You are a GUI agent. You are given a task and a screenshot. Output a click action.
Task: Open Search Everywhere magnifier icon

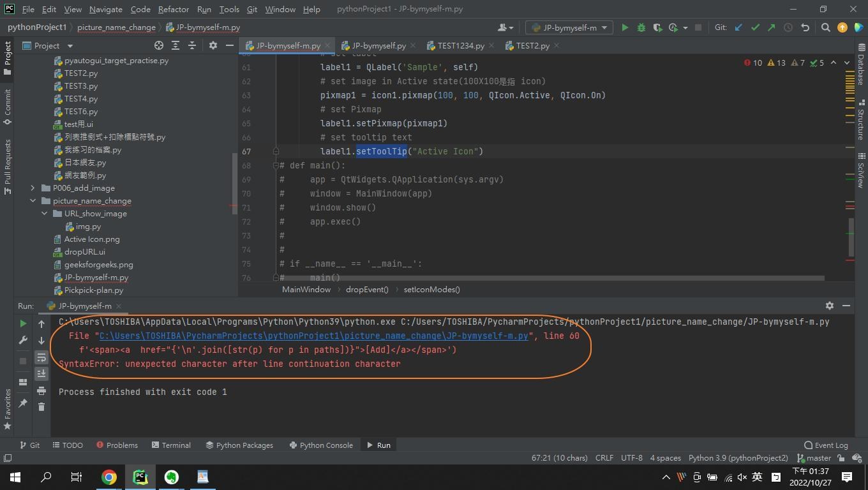point(825,27)
